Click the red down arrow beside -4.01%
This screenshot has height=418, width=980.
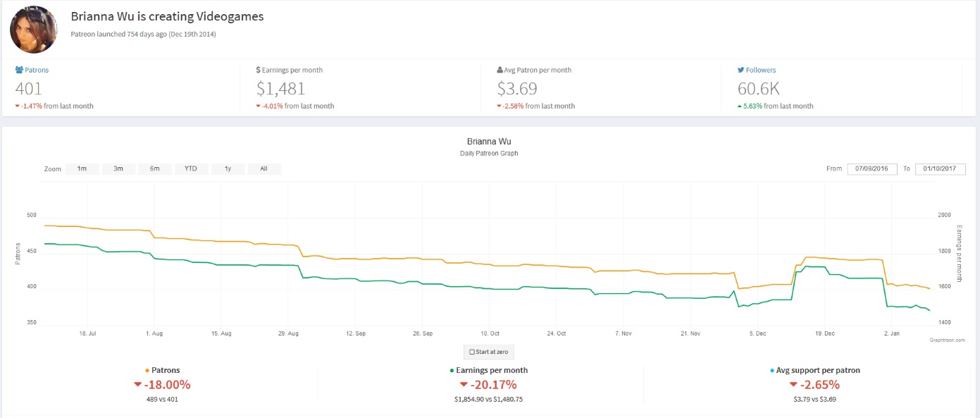point(259,106)
